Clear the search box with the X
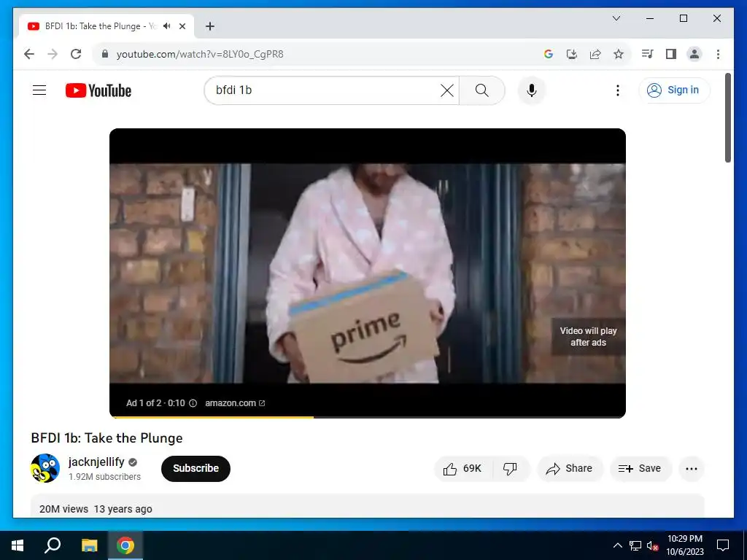This screenshot has height=560, width=747. [447, 90]
